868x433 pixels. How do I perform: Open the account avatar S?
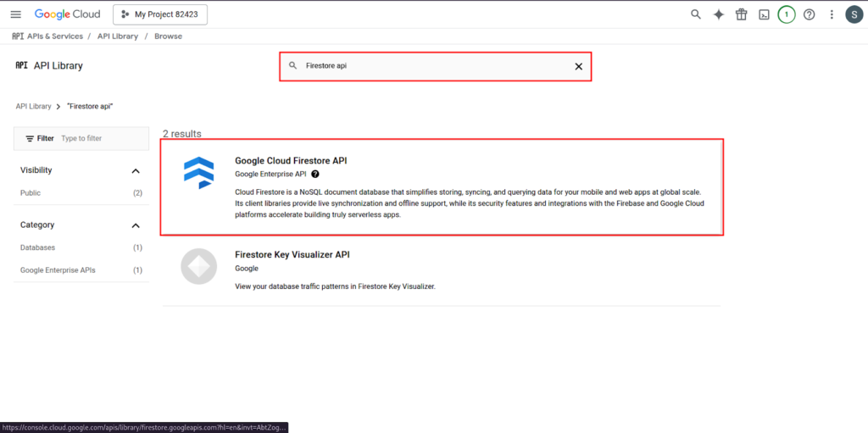tap(854, 14)
